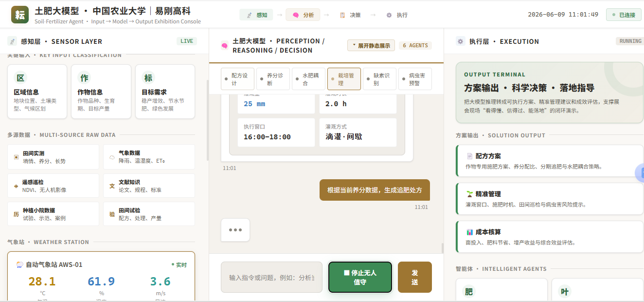Click the 28.1 temperature reading
The image size is (644, 302).
(x=42, y=282)
